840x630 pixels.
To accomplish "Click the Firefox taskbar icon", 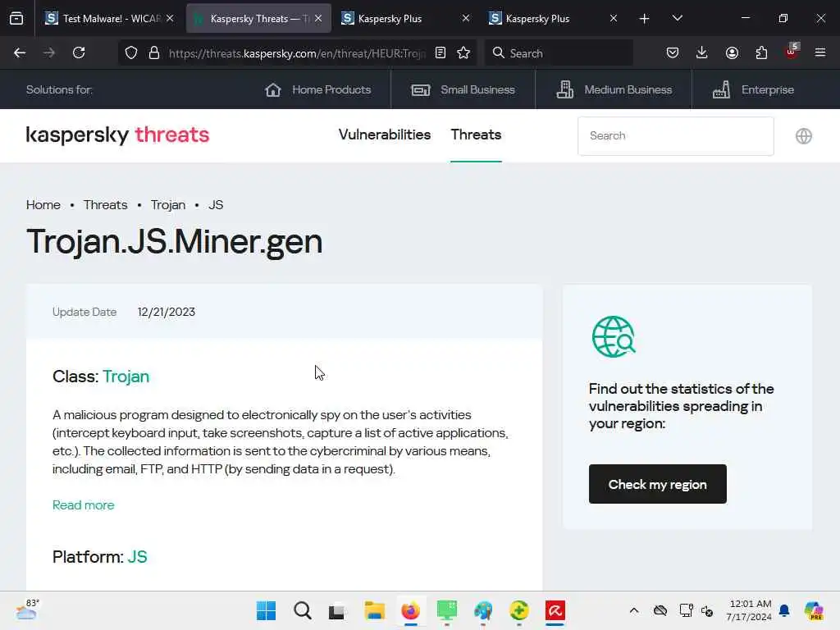I will [410, 610].
